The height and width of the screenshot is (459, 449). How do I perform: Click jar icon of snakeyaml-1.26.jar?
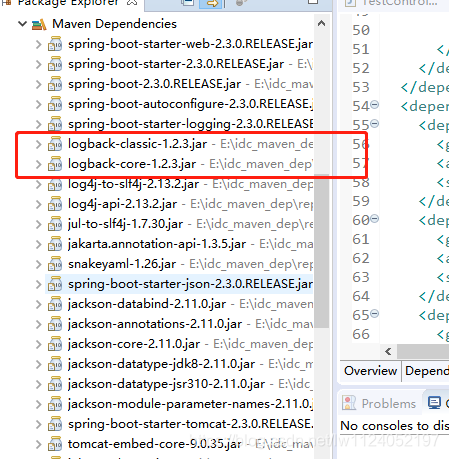(x=55, y=264)
